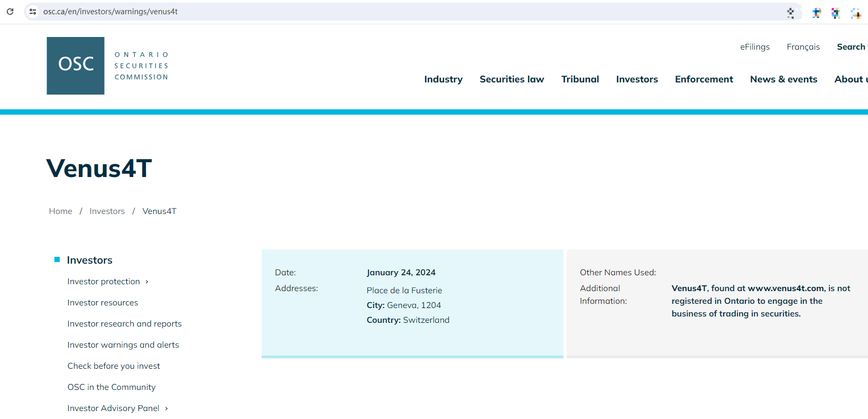The image size is (868, 419).
Task: Open the Securities law menu
Action: 512,79
